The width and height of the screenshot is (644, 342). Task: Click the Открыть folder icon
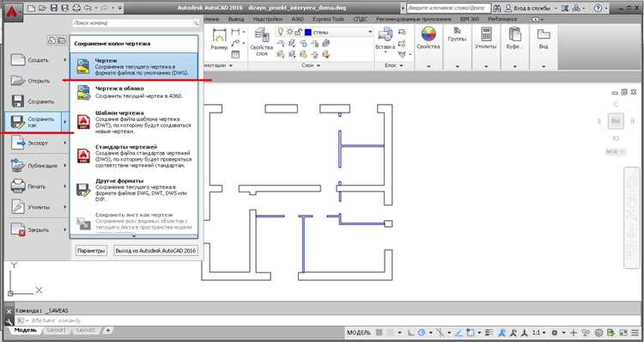point(18,81)
